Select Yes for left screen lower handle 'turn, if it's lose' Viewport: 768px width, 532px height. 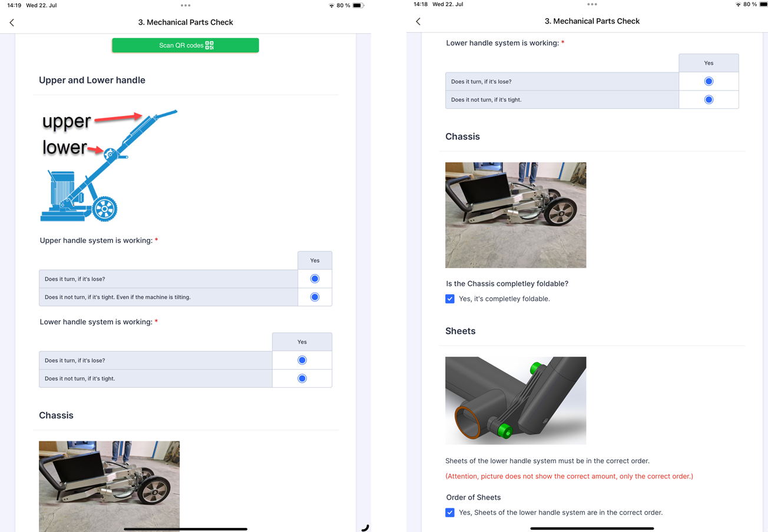302,360
